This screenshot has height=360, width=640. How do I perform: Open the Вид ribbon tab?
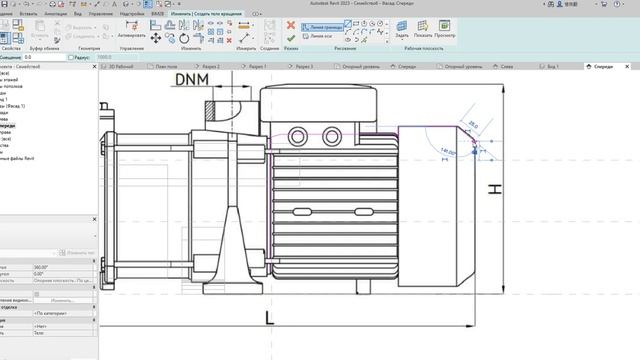coord(78,14)
